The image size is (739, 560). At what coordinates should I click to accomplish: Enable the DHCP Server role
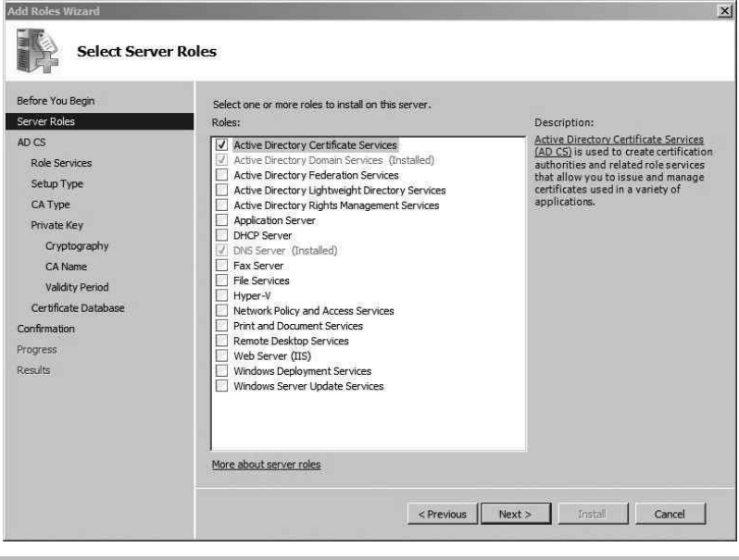point(221,235)
